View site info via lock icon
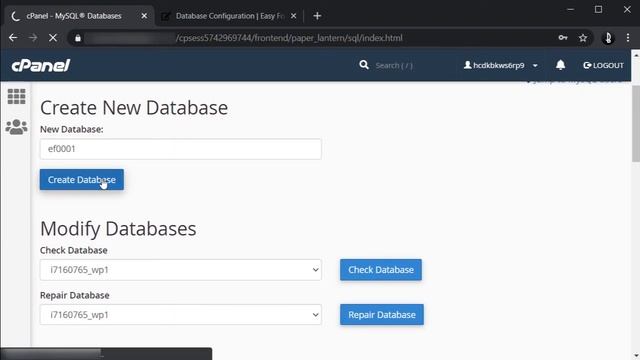Image resolution: width=640 pixels, height=360 pixels. (78, 38)
